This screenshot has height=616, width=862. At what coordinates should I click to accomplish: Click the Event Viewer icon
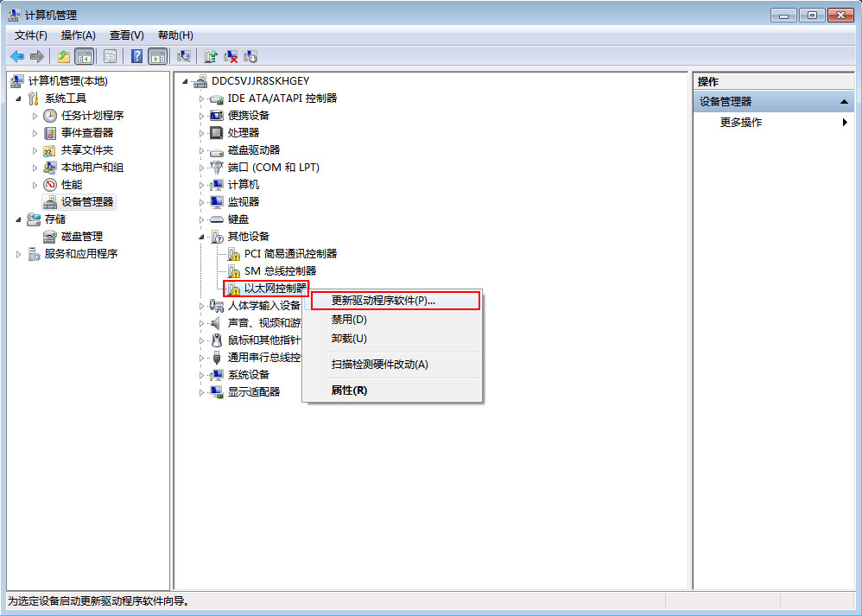[50, 132]
